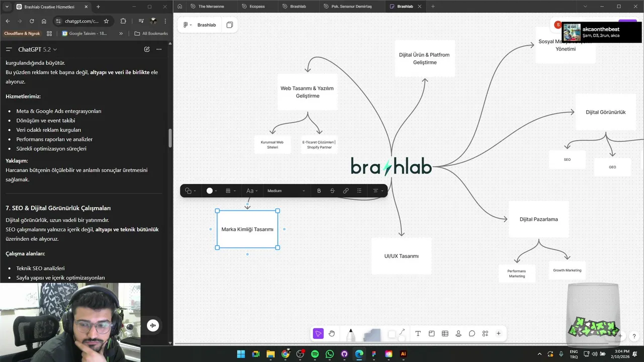Open WhatsApp from taskbar
This screenshot has width=644, height=362.
tap(330, 354)
